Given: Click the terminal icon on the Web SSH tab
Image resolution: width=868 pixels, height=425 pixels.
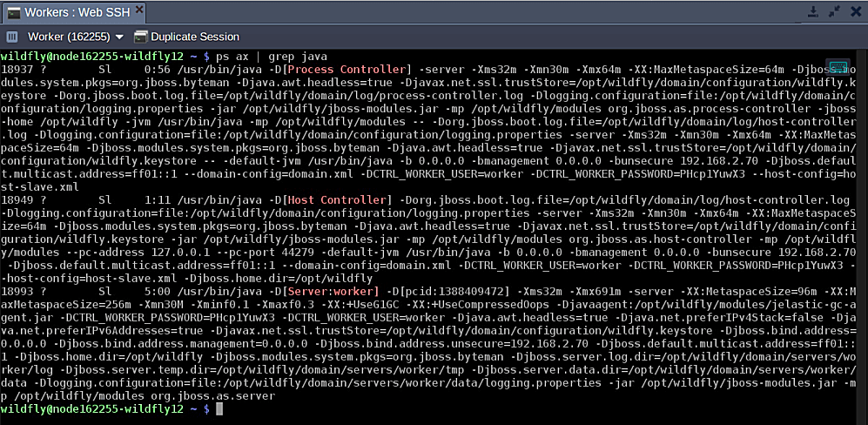Looking at the screenshot, I should tap(13, 12).
